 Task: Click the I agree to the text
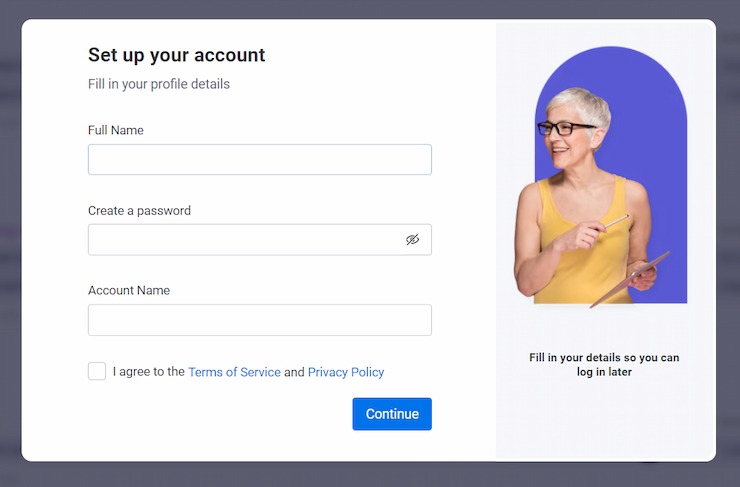[149, 372]
